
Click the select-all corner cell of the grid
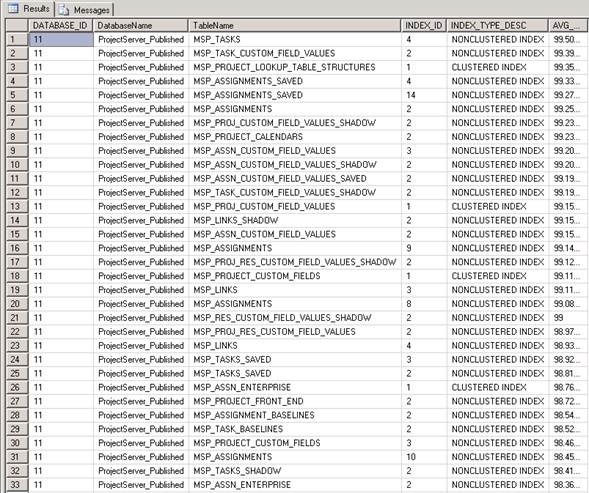tap(17, 26)
